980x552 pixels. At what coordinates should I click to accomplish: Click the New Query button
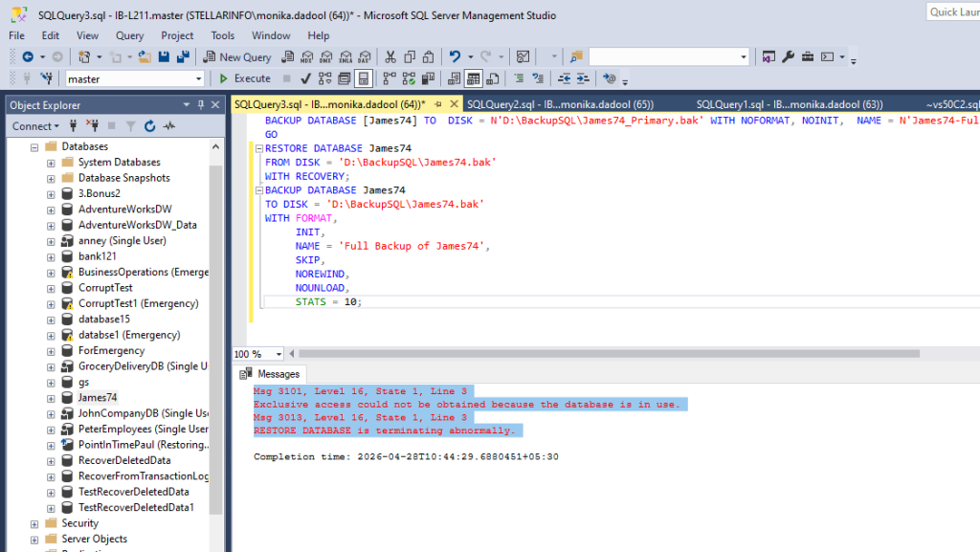(x=237, y=56)
